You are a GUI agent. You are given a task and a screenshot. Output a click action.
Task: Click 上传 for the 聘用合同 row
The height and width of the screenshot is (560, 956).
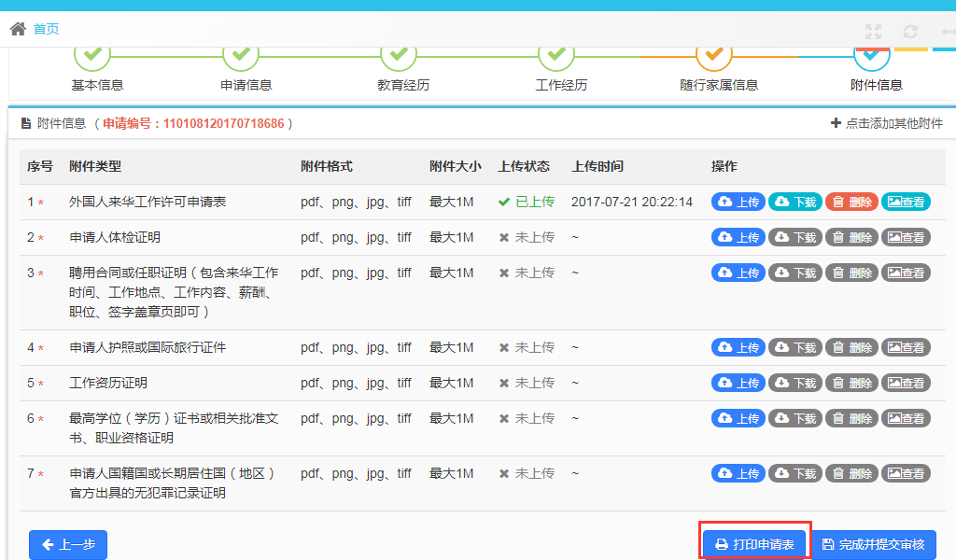[x=738, y=273]
